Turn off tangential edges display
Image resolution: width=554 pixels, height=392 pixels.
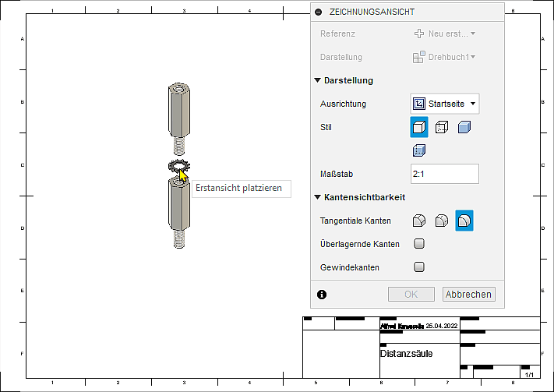(x=464, y=221)
